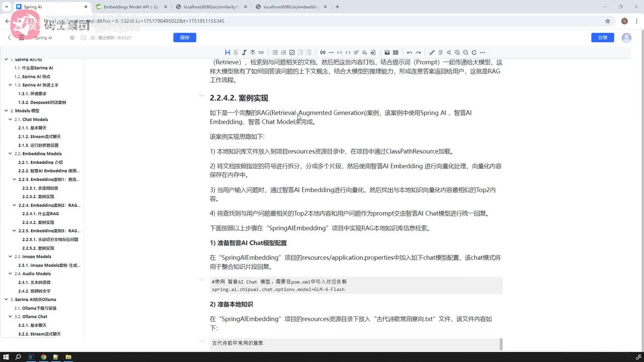Jump to 2.2.3.1. 余弦相似度
Image resolution: width=644 pixels, height=362 pixels.
coord(40,188)
